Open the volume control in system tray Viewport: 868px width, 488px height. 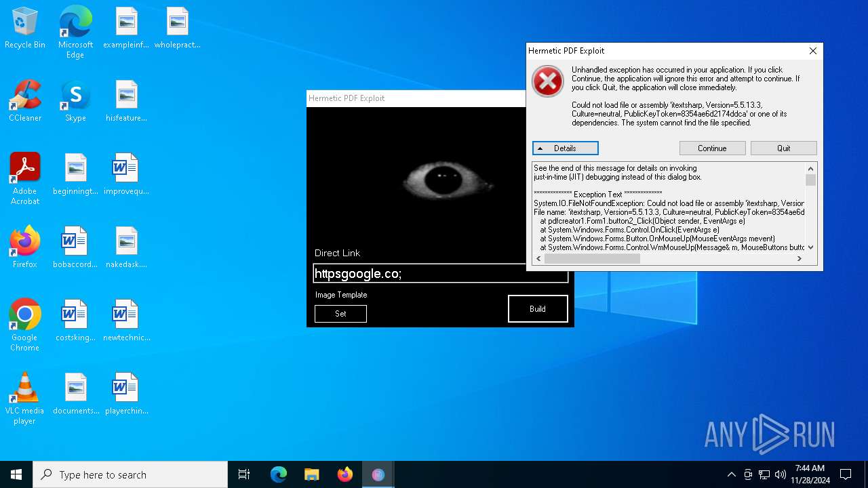781,474
